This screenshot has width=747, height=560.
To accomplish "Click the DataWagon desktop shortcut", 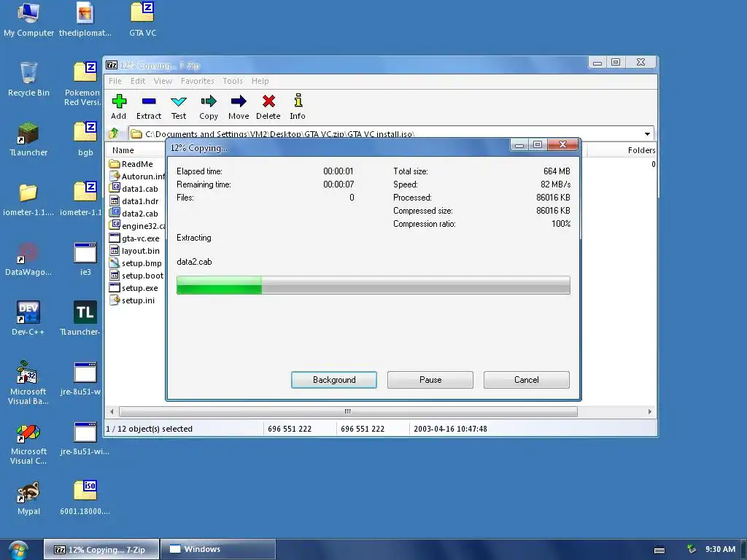I will 28,259.
